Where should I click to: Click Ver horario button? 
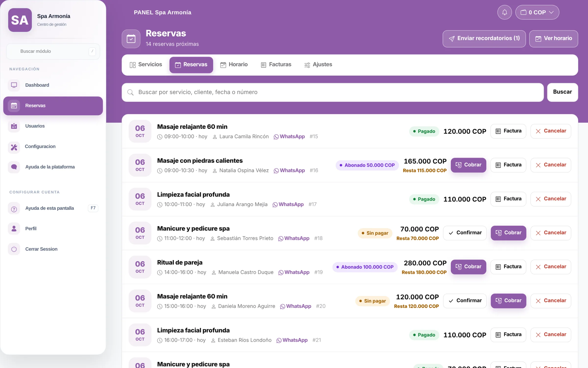coord(553,39)
